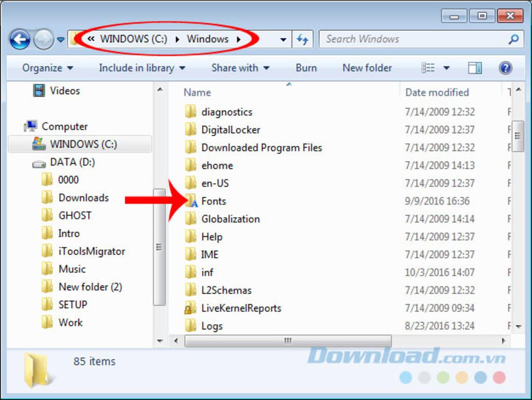Select the GHOST folder in the sidebar
The width and height of the screenshot is (532, 400).
(66, 216)
